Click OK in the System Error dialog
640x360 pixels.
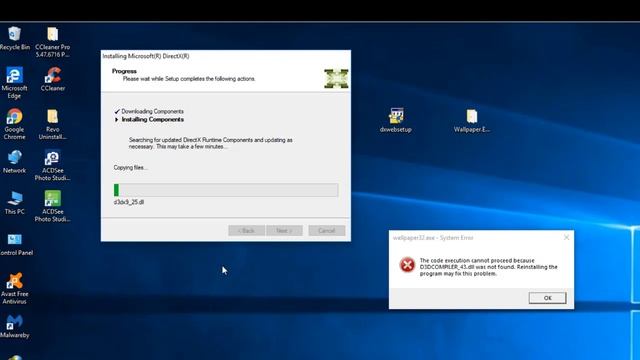[547, 298]
